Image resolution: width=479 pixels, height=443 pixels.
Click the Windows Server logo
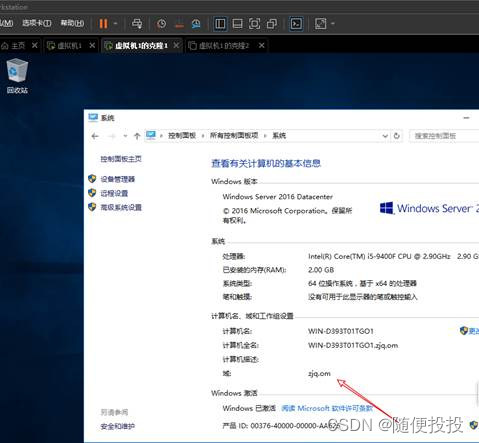[x=429, y=209]
